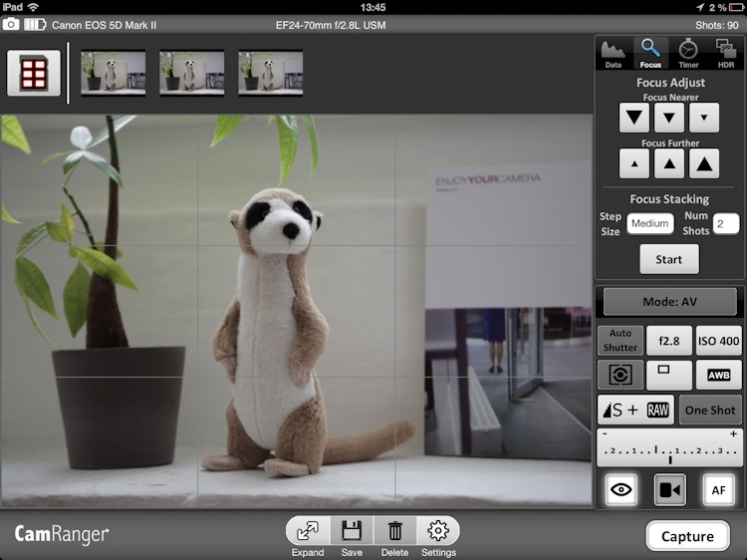
Task: Capture a photo
Action: 688,536
